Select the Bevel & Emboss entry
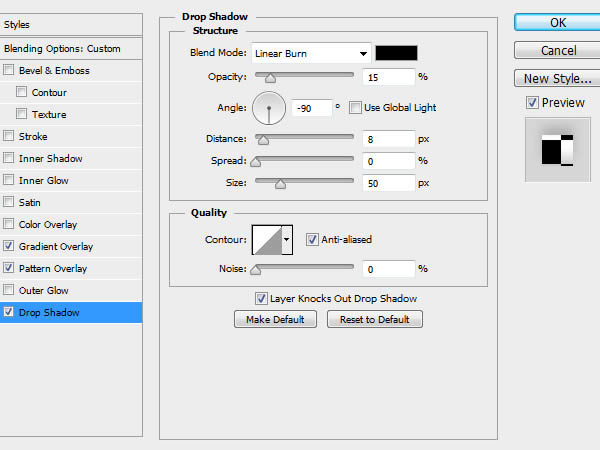600x450 pixels. (54, 70)
